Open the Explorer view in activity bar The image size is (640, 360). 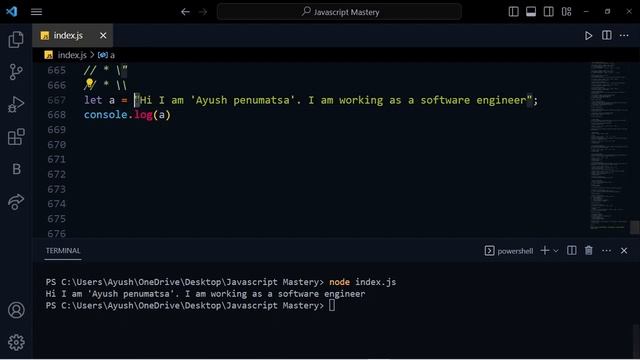(16, 40)
